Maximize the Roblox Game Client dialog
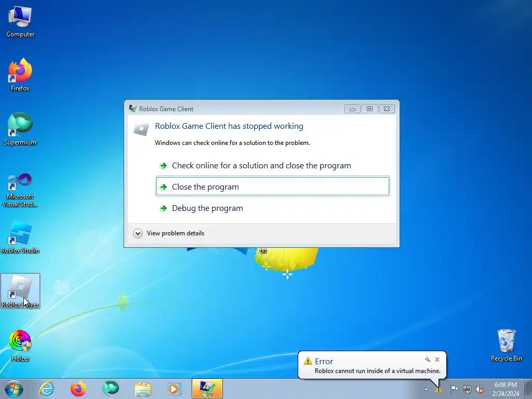This screenshot has width=532, height=399. (369, 109)
